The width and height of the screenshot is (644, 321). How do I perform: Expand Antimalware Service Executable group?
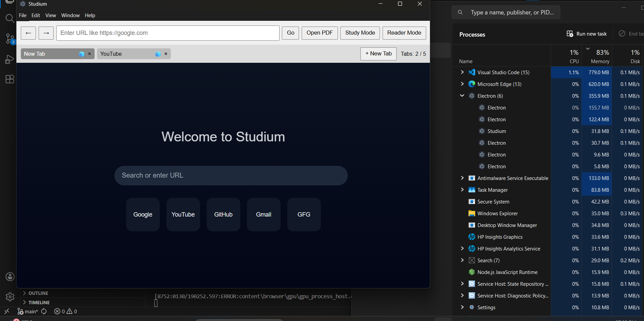coord(462,178)
